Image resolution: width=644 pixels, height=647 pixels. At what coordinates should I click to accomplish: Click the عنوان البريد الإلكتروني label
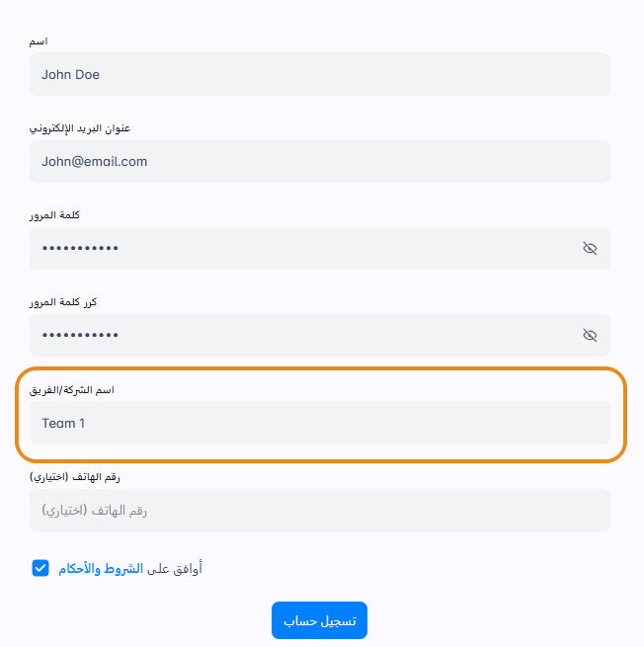pyautogui.click(x=80, y=128)
